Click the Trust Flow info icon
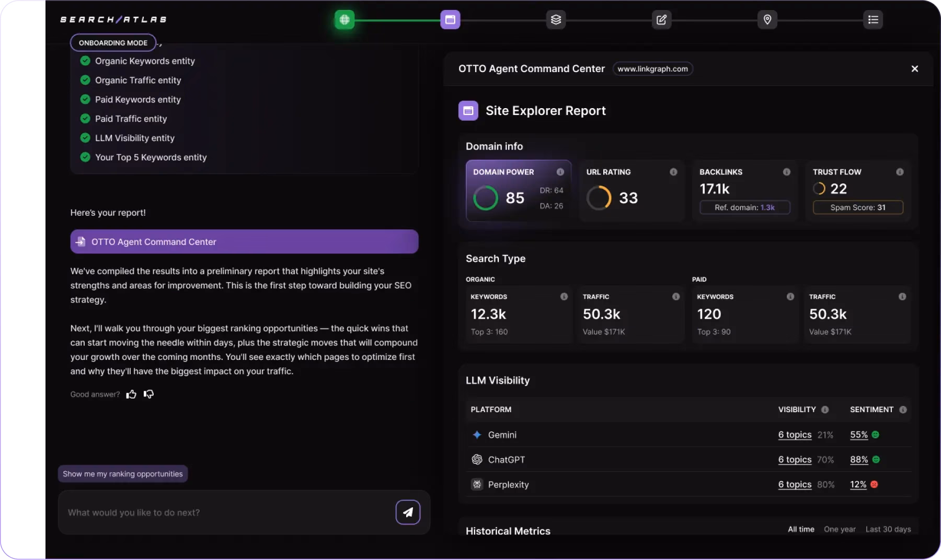Viewport: 941px width, 560px height. [900, 172]
